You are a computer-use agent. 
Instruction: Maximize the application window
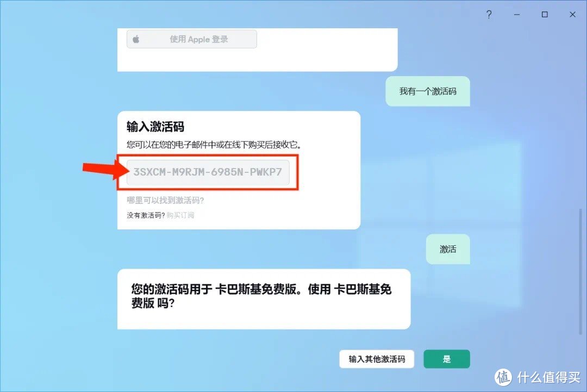tap(545, 15)
